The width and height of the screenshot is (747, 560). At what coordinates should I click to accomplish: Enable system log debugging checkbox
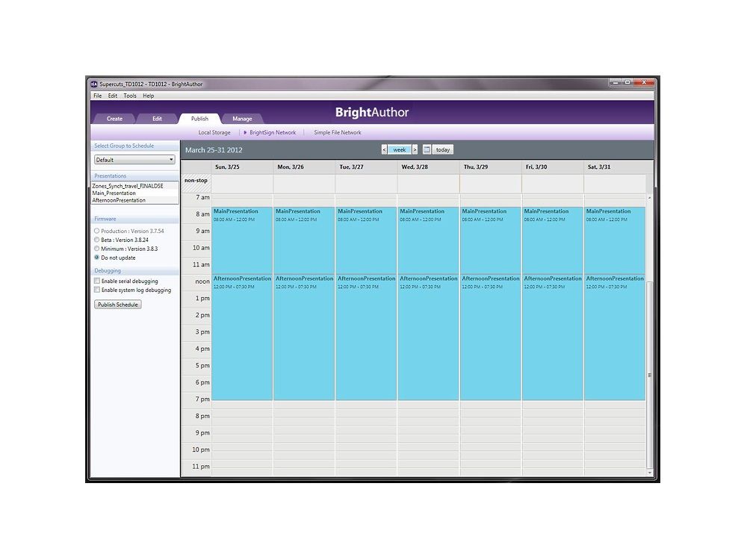97,290
